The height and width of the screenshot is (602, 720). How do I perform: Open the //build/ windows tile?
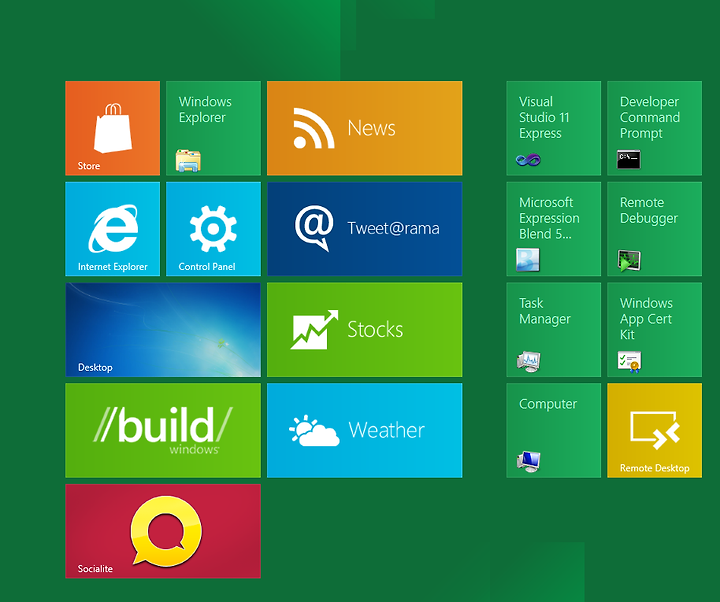[x=163, y=431]
